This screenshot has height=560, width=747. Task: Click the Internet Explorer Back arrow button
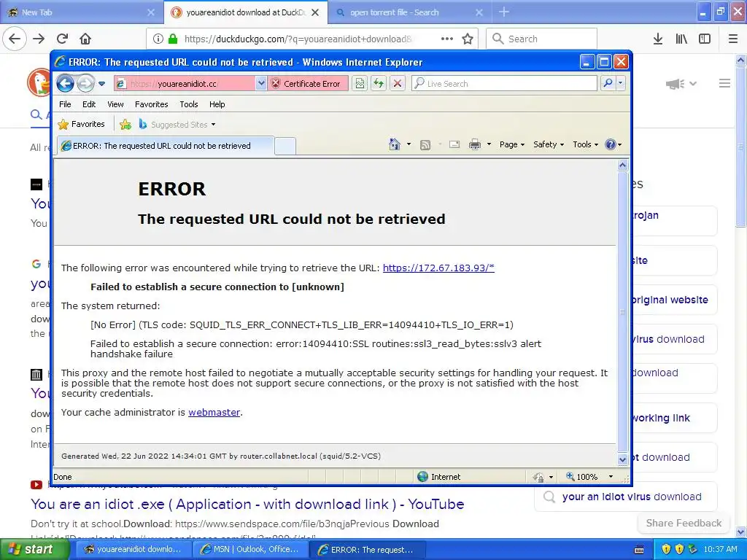[x=65, y=84]
